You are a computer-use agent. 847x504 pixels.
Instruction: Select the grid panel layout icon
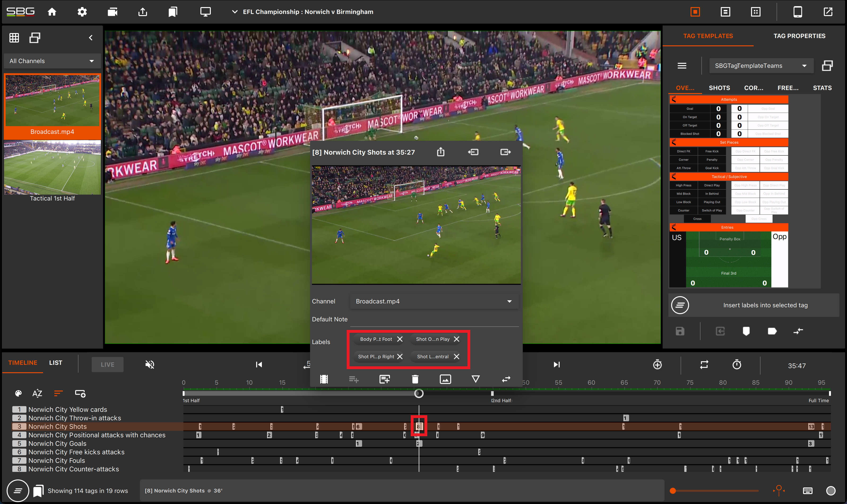click(756, 12)
